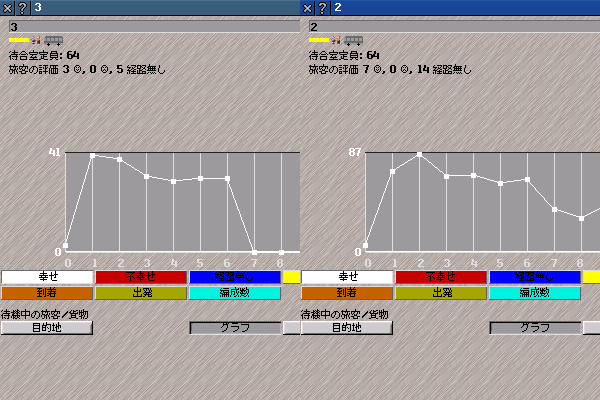Toggle 到着 graph line in window 3
This screenshot has width=600, height=400.
pos(47,293)
